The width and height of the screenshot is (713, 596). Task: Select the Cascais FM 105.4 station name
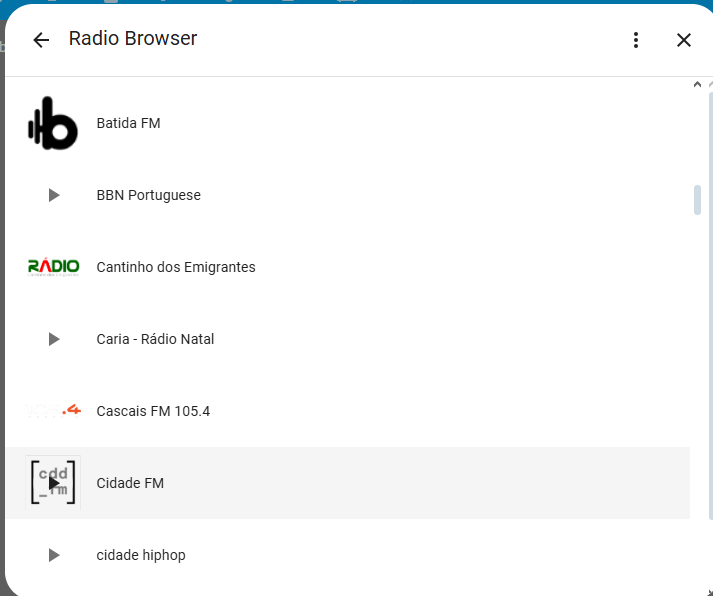(153, 411)
